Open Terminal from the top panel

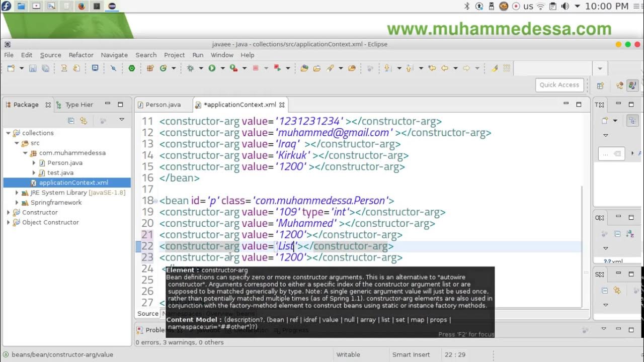click(x=97, y=6)
